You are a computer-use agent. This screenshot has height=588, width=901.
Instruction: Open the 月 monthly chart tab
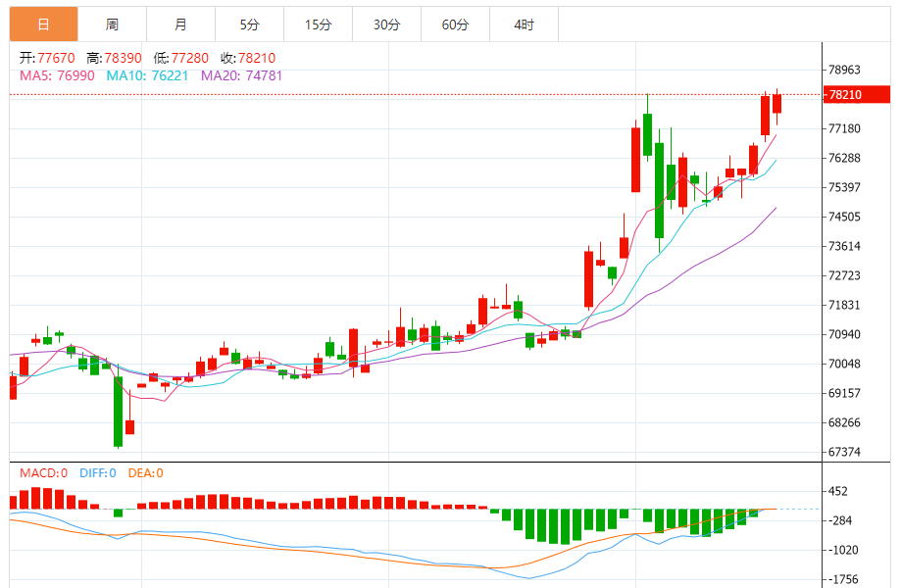click(180, 24)
